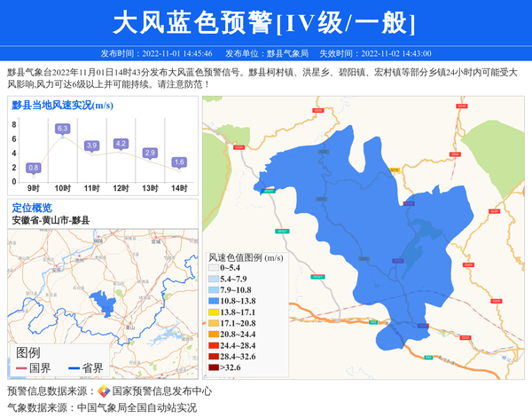Click the 4.2 data label at 12时
532x418 pixels.
121,143
